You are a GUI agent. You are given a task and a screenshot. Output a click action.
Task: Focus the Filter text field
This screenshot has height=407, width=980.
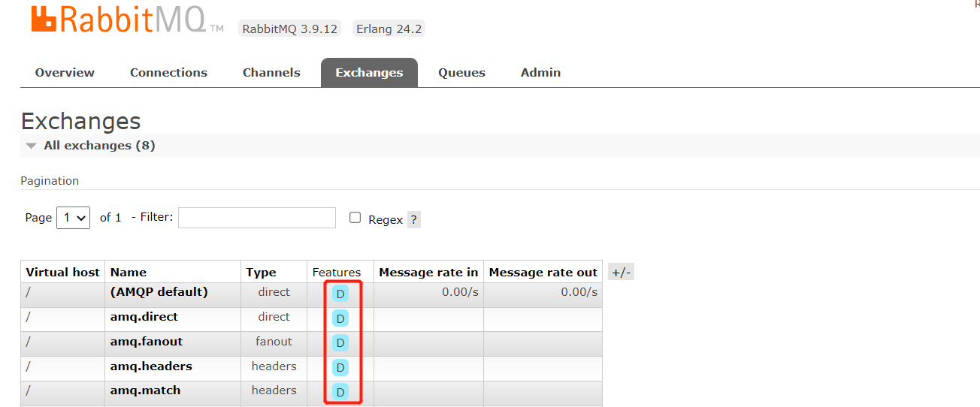click(x=256, y=218)
